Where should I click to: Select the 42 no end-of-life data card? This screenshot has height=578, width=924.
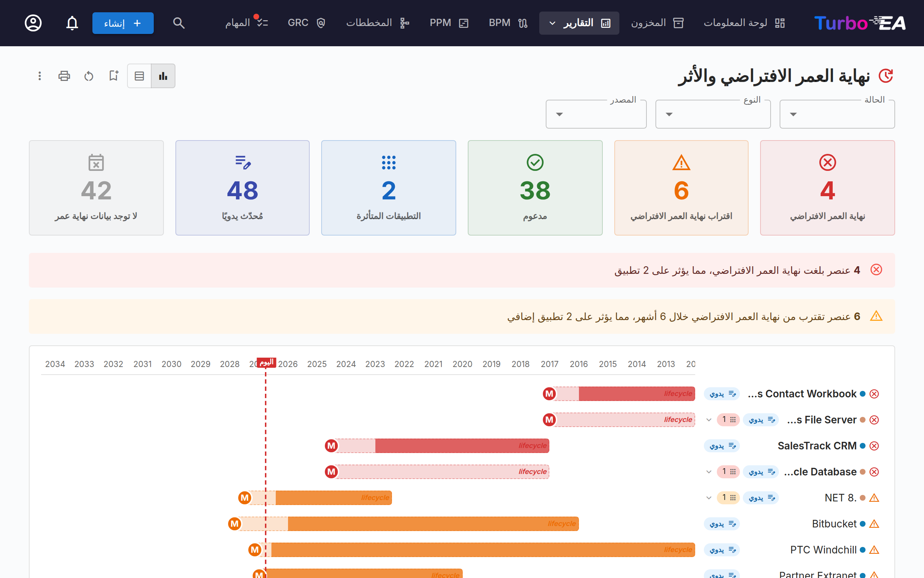[x=96, y=188]
